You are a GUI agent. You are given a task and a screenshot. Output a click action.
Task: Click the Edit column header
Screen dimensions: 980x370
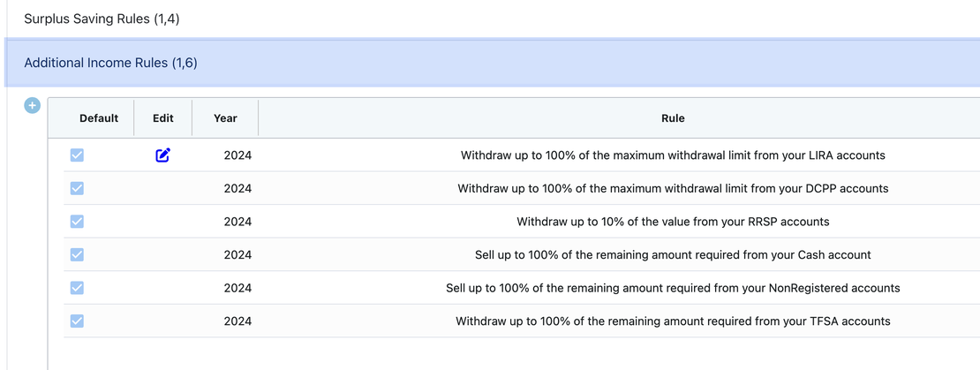(x=163, y=118)
